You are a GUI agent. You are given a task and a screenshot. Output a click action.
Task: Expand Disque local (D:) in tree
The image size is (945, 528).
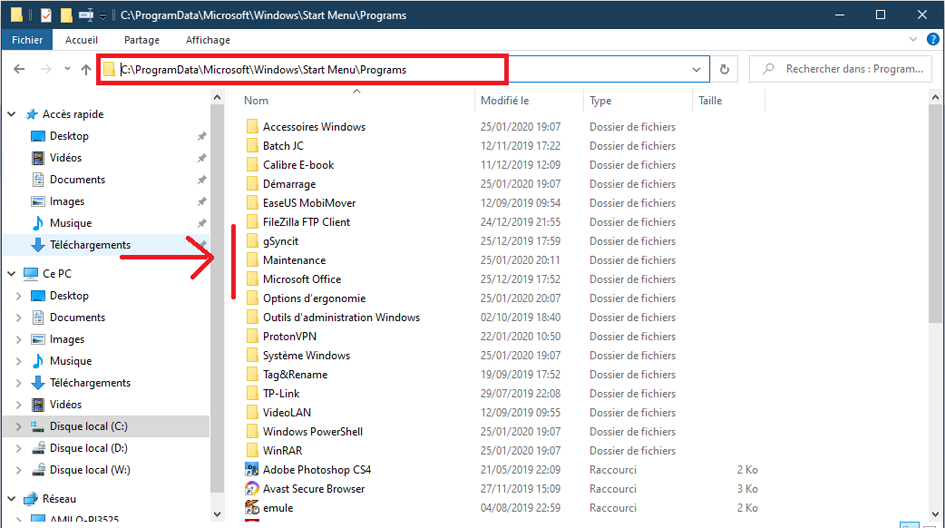[x=18, y=448]
